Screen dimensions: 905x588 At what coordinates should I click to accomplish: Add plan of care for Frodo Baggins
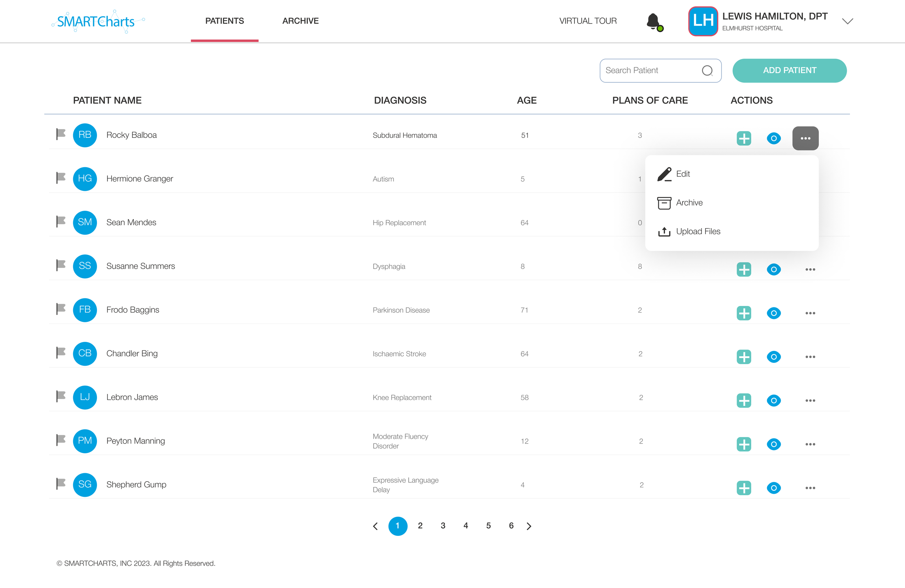tap(744, 313)
